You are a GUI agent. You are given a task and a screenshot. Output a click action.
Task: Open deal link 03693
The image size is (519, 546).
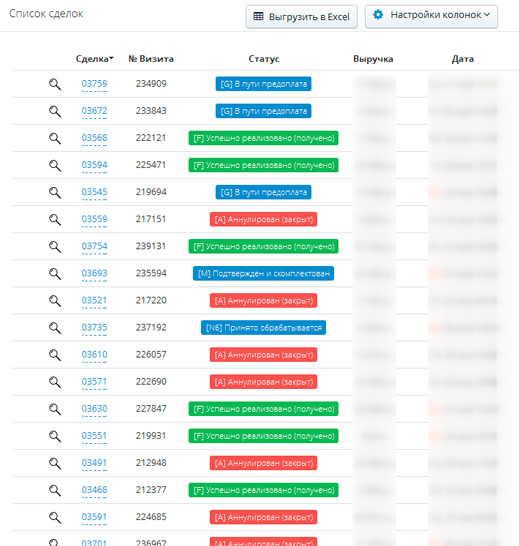click(94, 273)
